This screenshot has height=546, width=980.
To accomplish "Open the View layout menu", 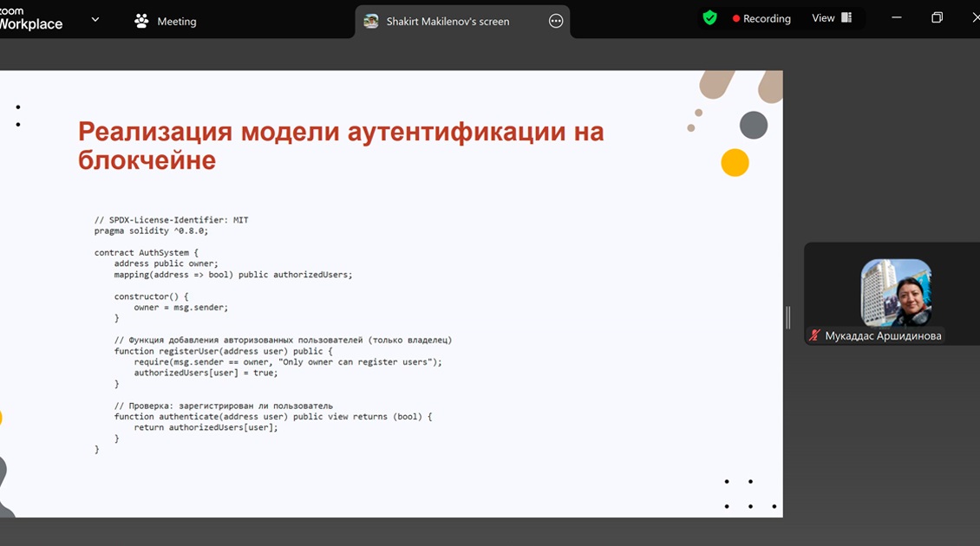I will (x=831, y=18).
